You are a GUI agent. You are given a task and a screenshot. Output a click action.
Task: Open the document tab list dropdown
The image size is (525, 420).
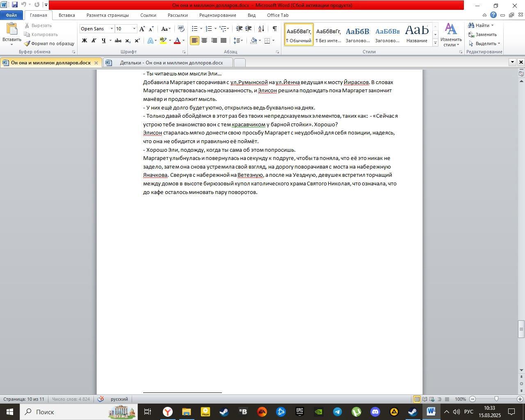pos(512,62)
